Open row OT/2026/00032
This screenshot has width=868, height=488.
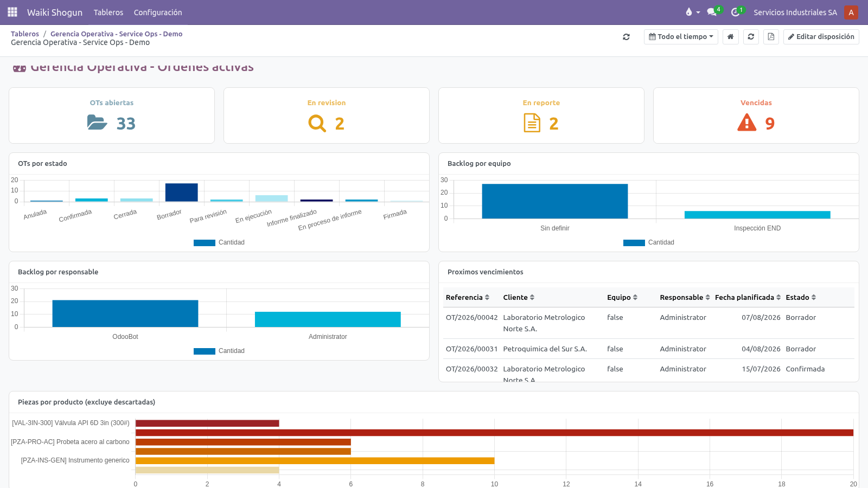tap(649, 370)
